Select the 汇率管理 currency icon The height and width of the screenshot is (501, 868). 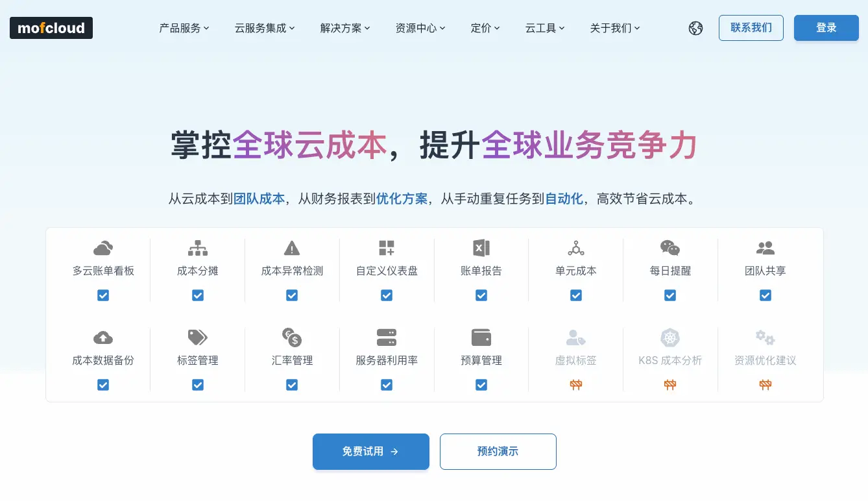pyautogui.click(x=292, y=337)
